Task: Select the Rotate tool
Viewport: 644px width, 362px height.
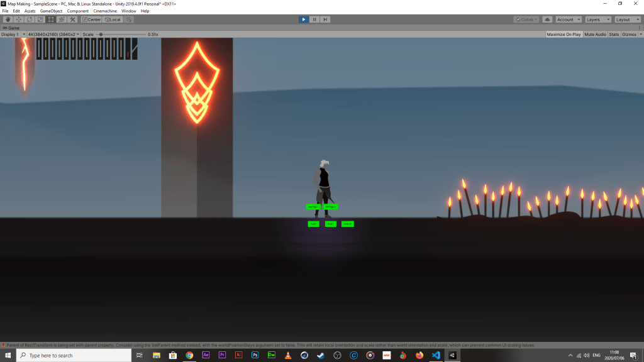Action: pyautogui.click(x=30, y=19)
